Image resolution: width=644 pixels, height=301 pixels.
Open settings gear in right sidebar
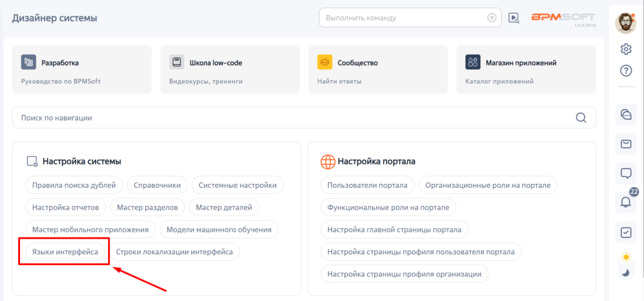pos(626,49)
